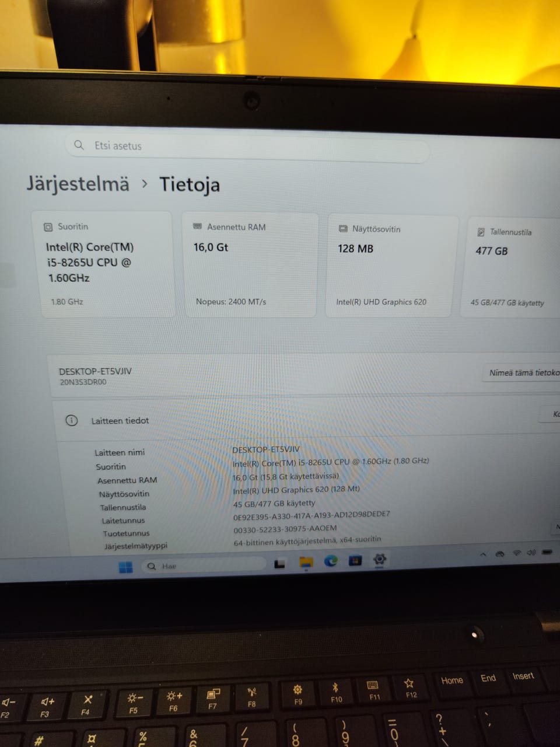This screenshot has height=747, width=560.
Task: Open the Wi-Fi network tray icon
Action: [516, 553]
